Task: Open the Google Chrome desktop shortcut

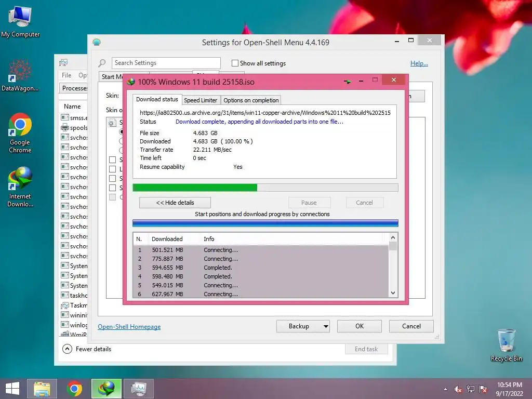Action: point(20,132)
